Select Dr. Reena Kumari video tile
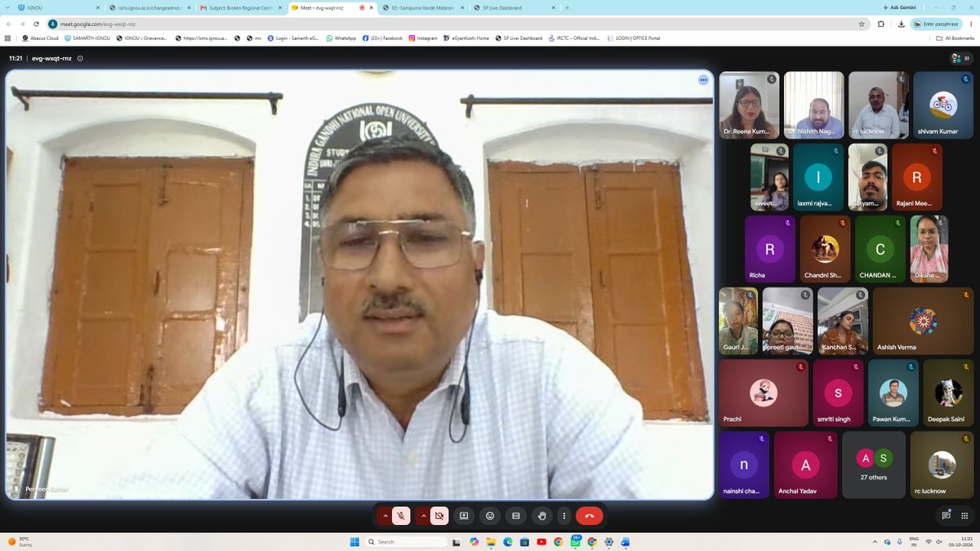Viewport: 980px width, 551px height. click(x=749, y=104)
